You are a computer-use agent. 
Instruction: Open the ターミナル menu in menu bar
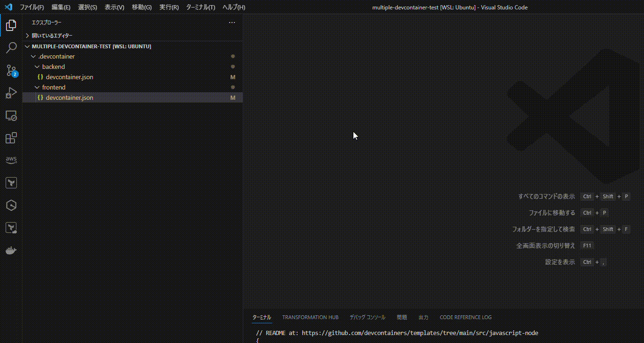201,7
